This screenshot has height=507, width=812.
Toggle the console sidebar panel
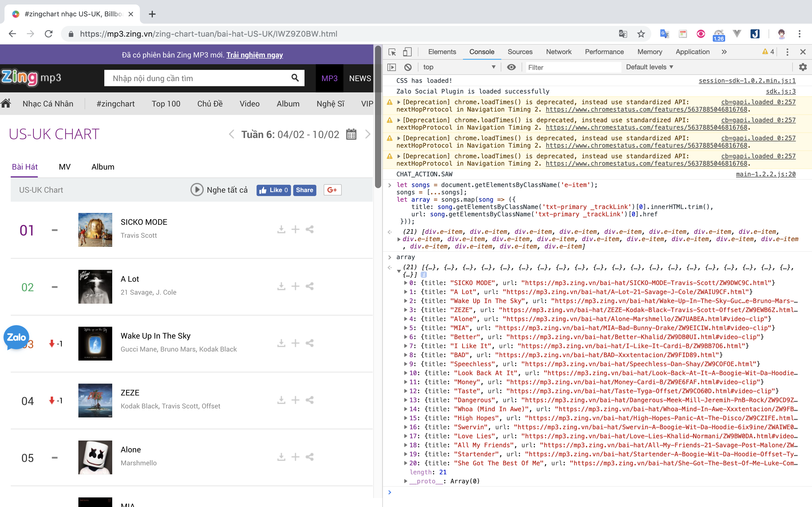pyautogui.click(x=392, y=67)
